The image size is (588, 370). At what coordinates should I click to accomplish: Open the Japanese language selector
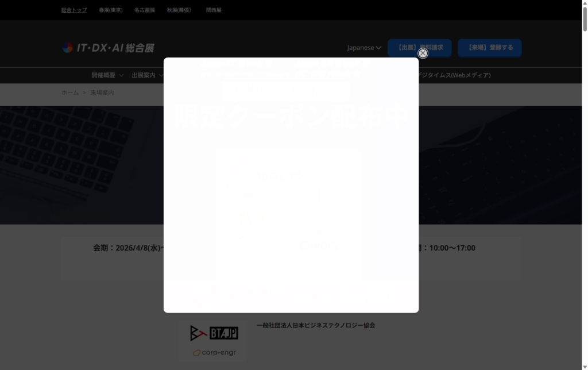[x=363, y=48]
